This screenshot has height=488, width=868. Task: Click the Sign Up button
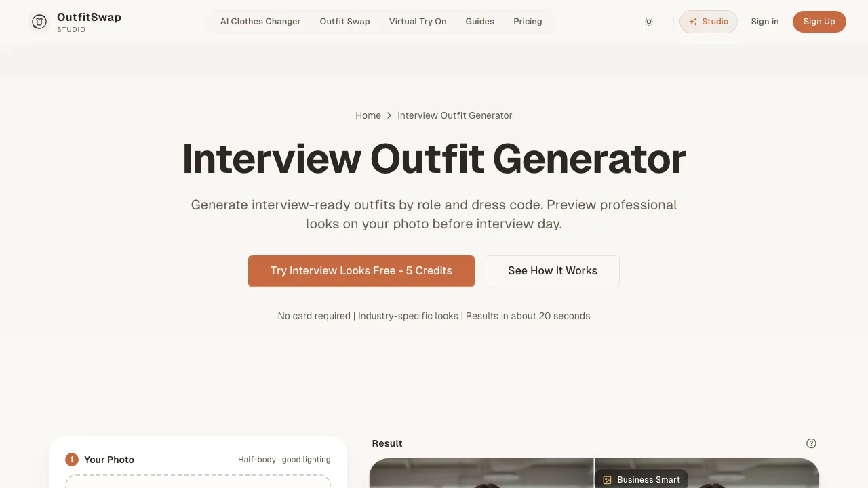click(x=819, y=22)
